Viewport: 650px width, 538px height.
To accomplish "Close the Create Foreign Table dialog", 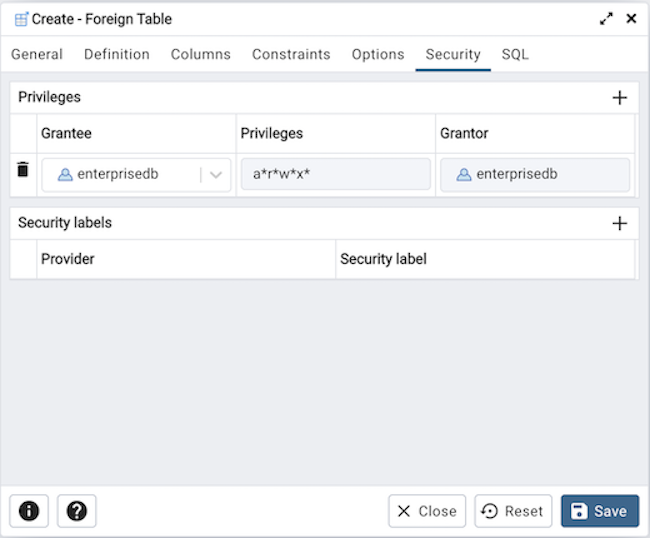I will tap(631, 18).
